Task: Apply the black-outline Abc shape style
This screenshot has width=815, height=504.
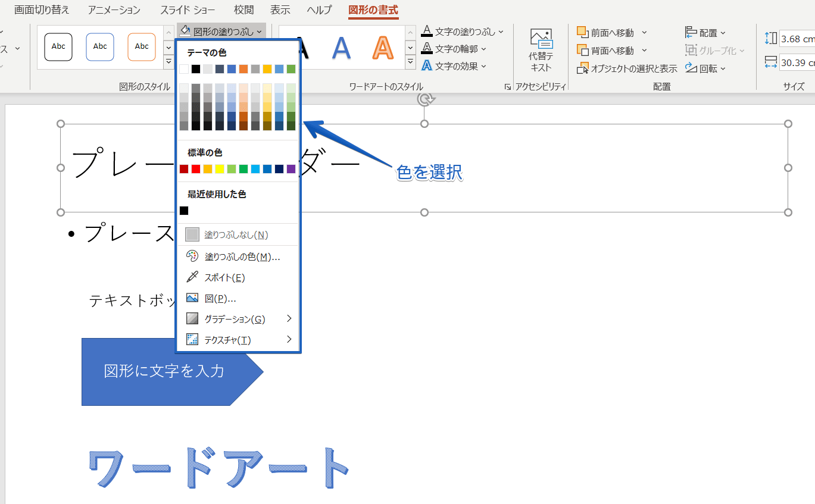Action: point(58,46)
